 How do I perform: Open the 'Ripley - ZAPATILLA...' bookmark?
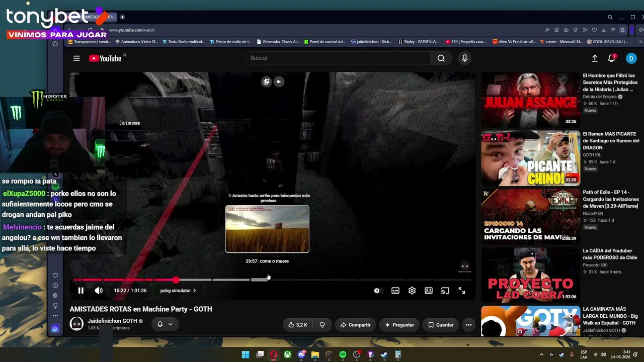(x=419, y=42)
